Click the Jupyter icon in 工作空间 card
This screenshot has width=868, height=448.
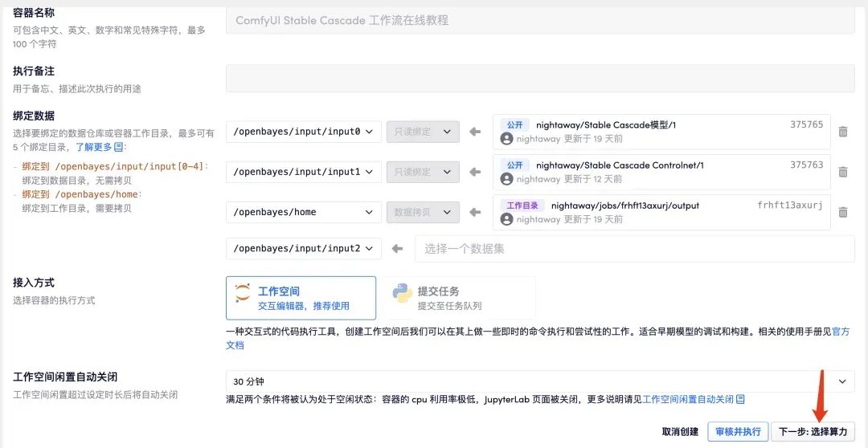click(243, 294)
